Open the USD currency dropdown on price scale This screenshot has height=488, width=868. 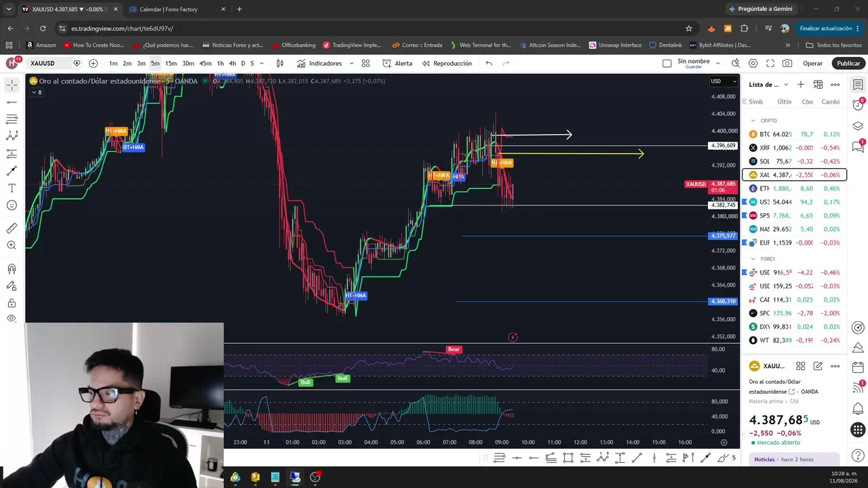tap(723, 81)
